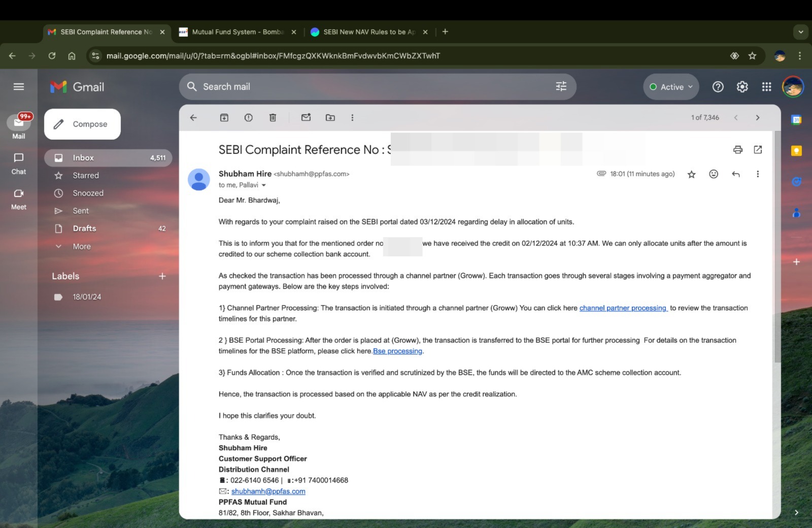Mark the email as unread
812x528 pixels.
point(306,118)
